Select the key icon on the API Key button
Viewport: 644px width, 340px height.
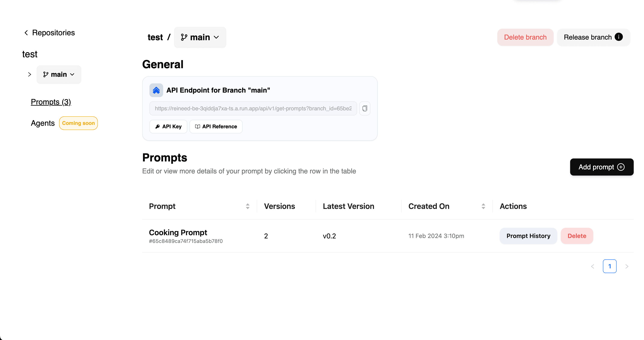pyautogui.click(x=158, y=126)
